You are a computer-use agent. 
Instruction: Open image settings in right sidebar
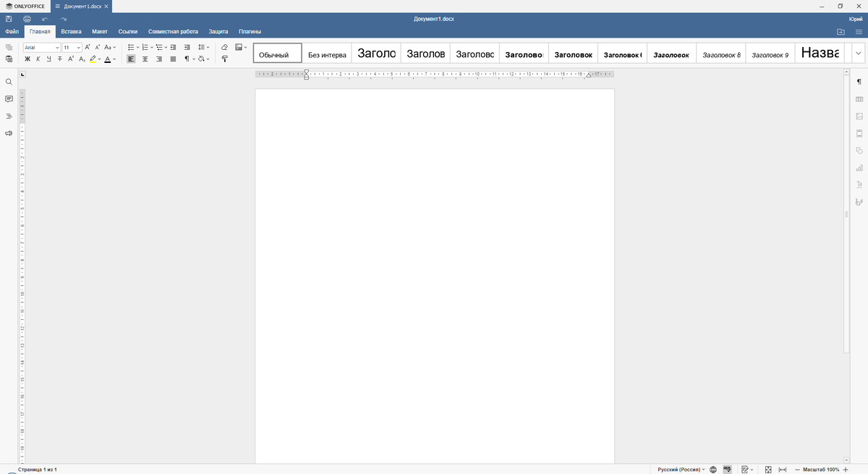point(859,116)
